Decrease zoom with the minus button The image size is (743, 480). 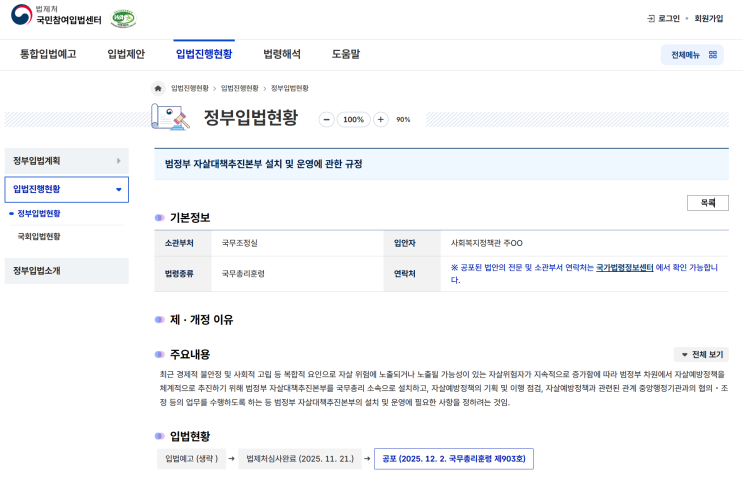[326, 119]
